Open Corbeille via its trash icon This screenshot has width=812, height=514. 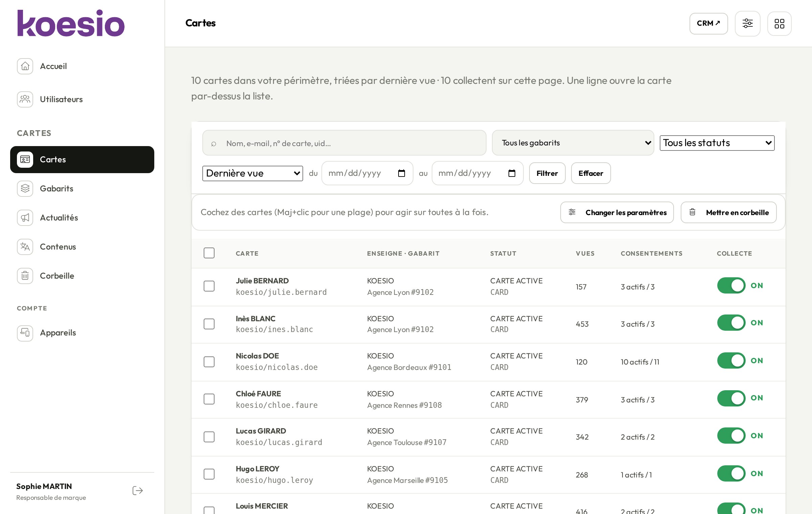[25, 276]
